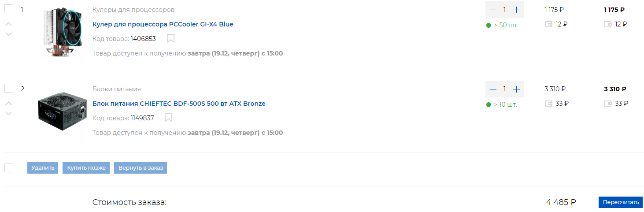Decrease quantity of the CHIEFTEC power supply
The width and height of the screenshot is (644, 212).
[493, 89]
